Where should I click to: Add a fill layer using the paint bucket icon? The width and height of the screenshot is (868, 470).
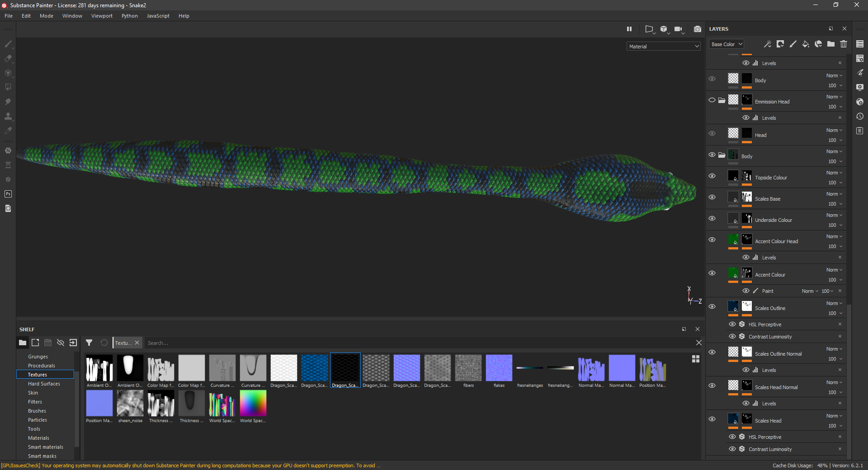[806, 44]
